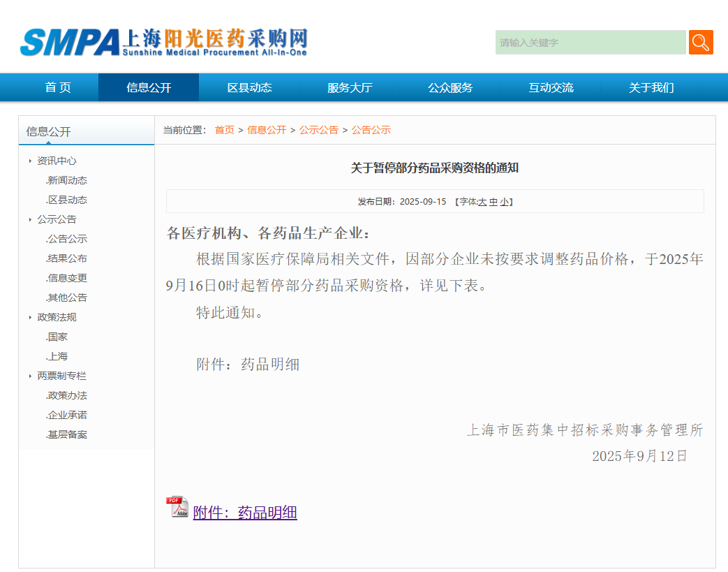The height and width of the screenshot is (572, 728).
Task: Open 结果公布 in the sidebar
Action: tap(67, 258)
